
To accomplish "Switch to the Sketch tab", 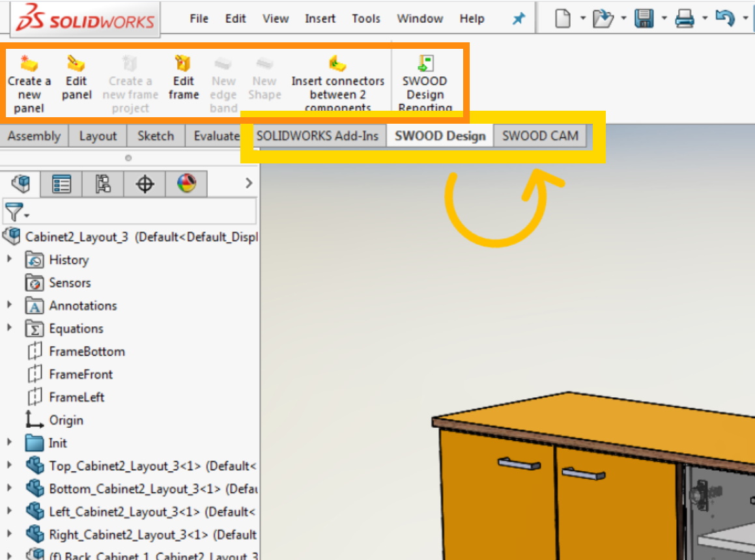I will (x=155, y=136).
